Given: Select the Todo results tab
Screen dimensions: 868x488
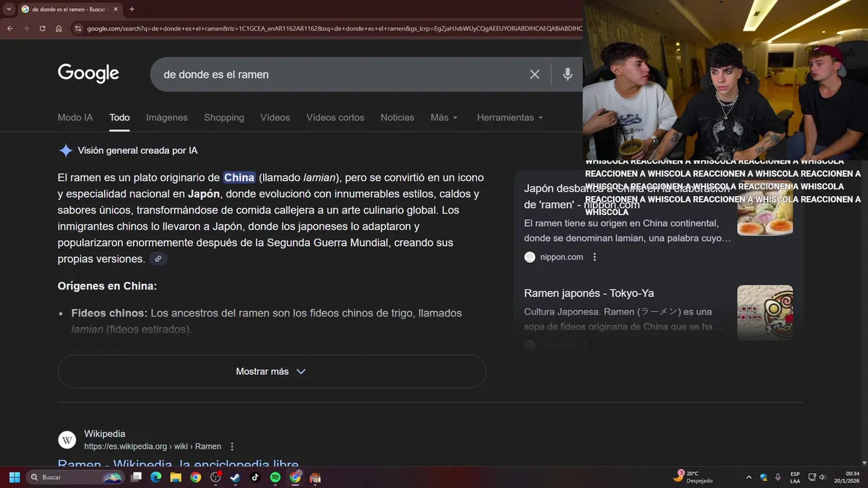Looking at the screenshot, I should click(x=119, y=117).
